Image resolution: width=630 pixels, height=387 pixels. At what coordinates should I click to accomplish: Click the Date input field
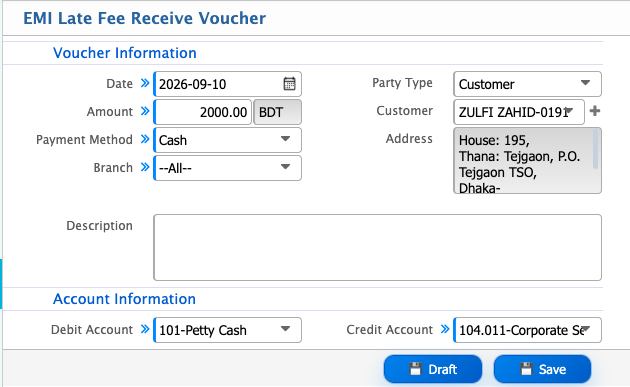coord(227,84)
